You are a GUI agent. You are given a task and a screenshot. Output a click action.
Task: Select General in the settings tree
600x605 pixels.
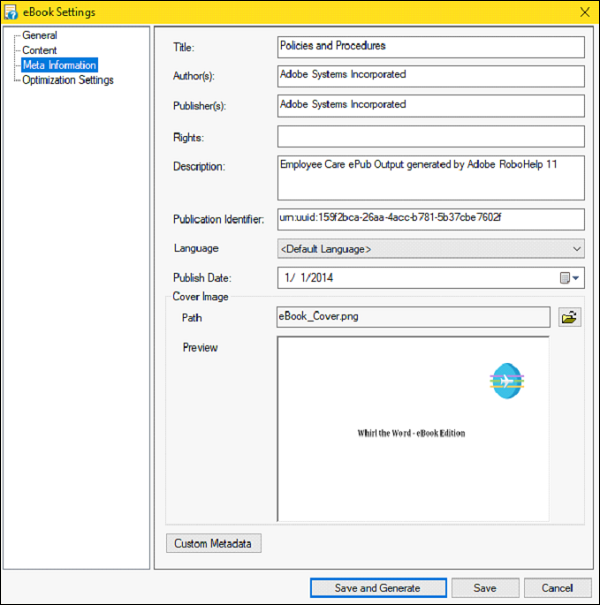pyautogui.click(x=40, y=36)
